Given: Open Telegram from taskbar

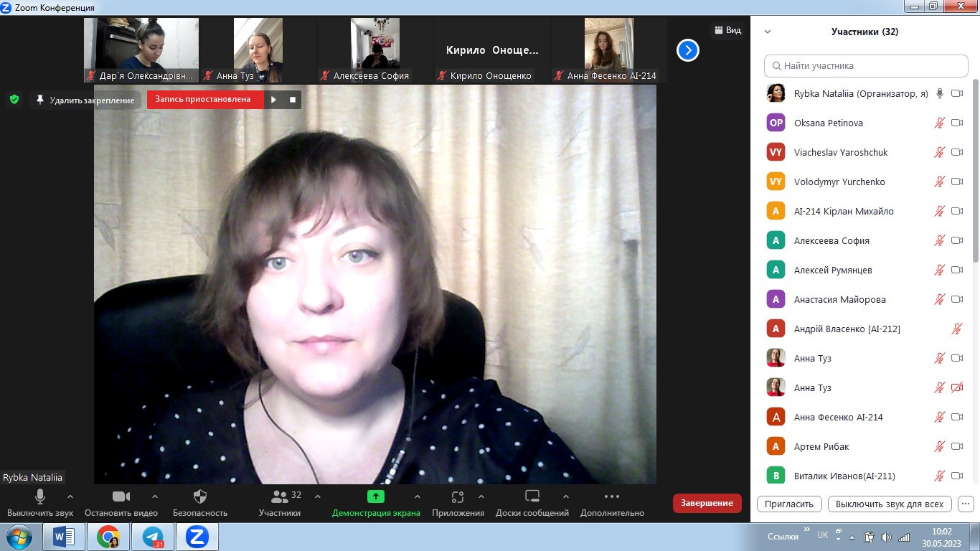Looking at the screenshot, I should (x=153, y=537).
